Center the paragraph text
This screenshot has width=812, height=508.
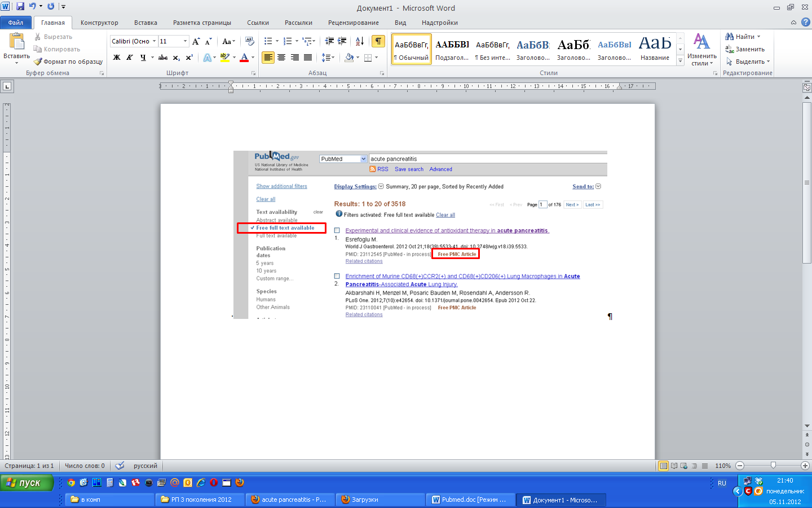281,58
